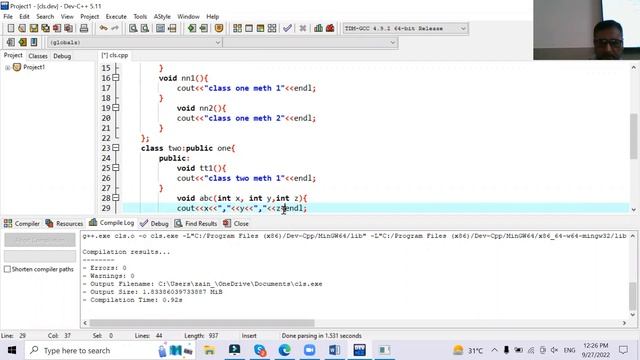
Task: Click the blue book icon before globals dropdown
Action: click(x=34, y=42)
